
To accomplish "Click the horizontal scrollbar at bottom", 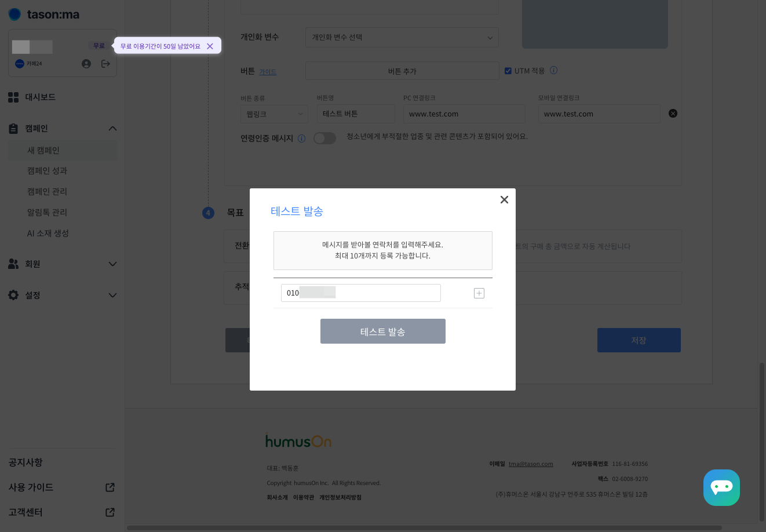I will tap(424, 528).
